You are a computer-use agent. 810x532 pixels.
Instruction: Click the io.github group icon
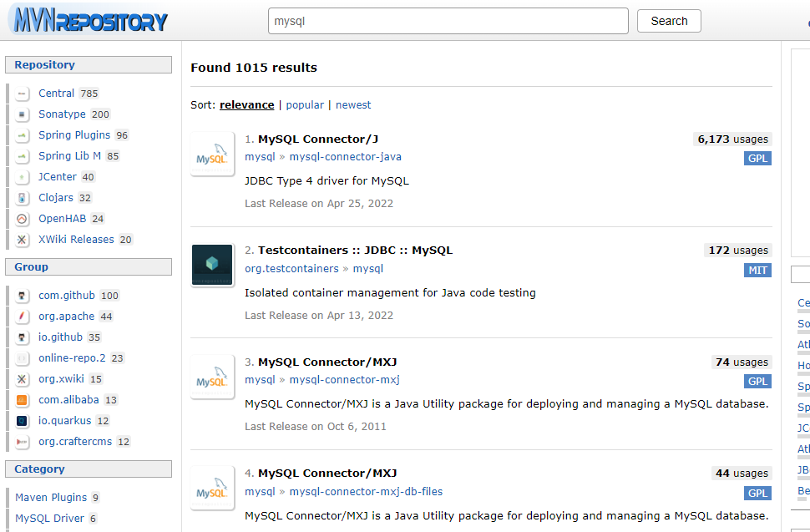(x=22, y=337)
